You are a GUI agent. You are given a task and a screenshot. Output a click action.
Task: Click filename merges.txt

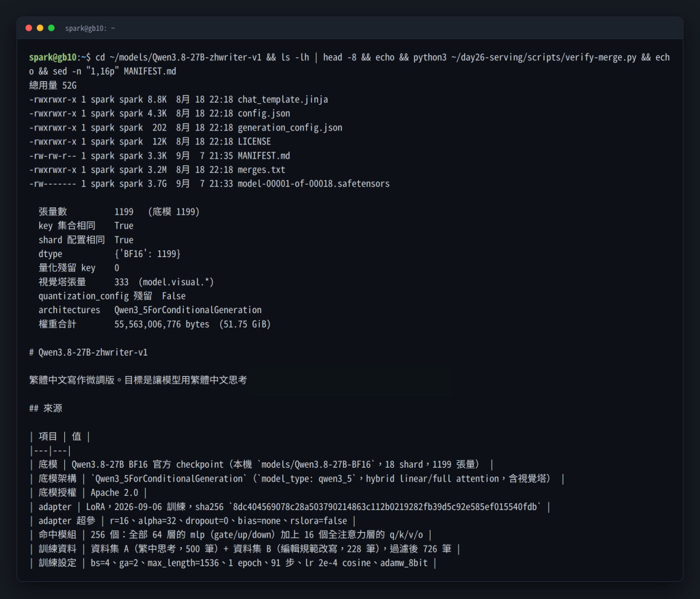[261, 170]
